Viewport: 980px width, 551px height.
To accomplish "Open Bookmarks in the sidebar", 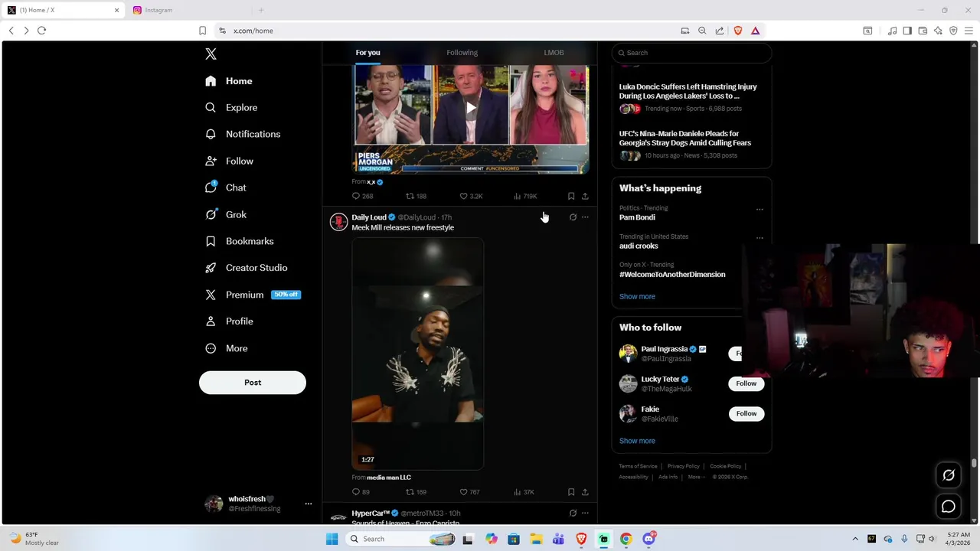I will click(239, 241).
